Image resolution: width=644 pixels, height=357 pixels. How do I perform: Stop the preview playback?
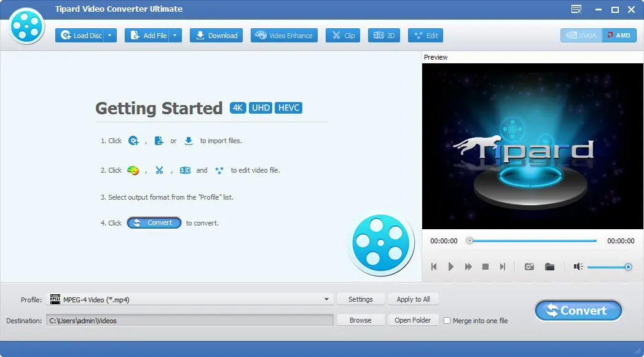(485, 267)
